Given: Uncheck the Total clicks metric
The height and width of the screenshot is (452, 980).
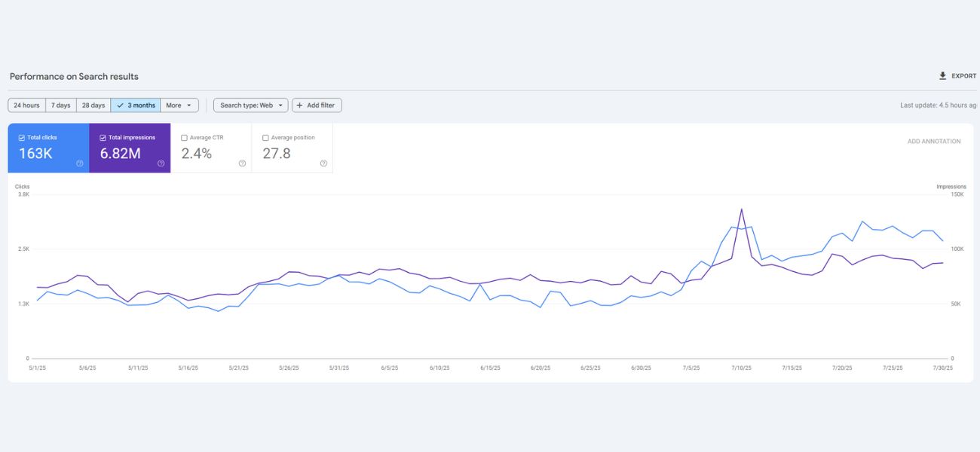Looking at the screenshot, I should coord(23,137).
